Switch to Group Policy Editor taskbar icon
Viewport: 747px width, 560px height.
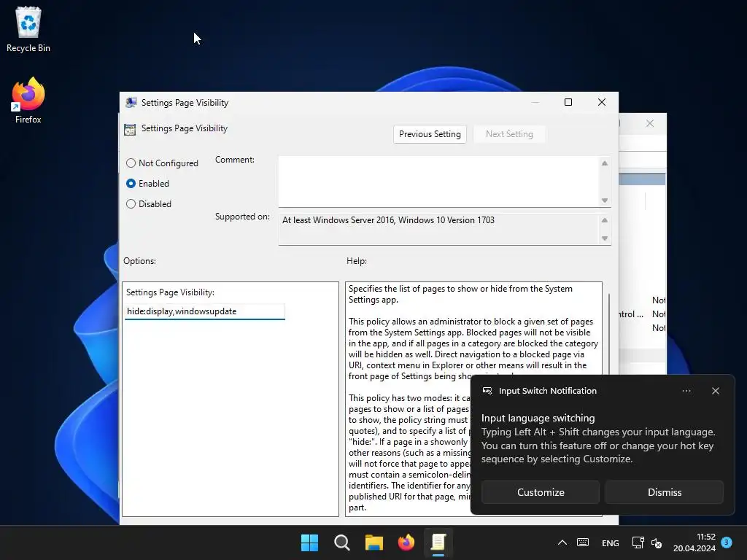tap(438, 542)
